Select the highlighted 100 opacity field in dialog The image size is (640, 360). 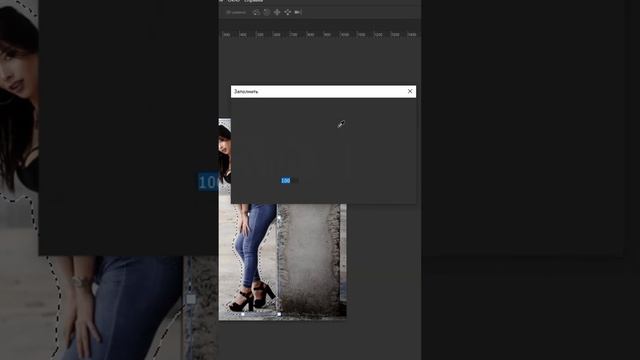286,180
